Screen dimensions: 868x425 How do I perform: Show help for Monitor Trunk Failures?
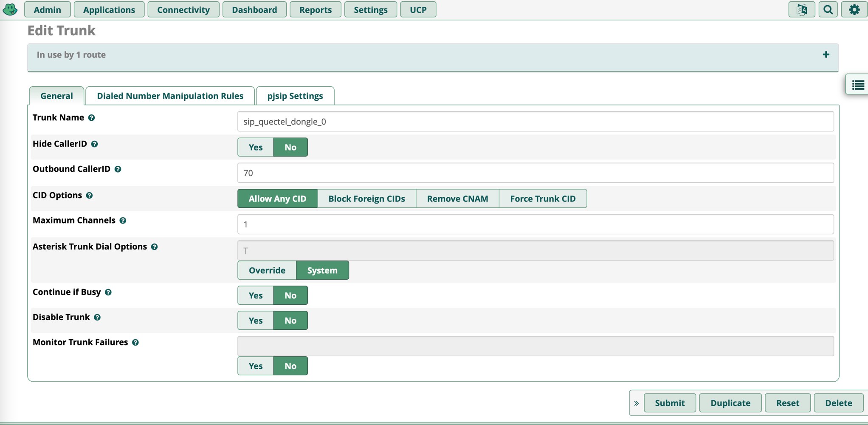[135, 343]
